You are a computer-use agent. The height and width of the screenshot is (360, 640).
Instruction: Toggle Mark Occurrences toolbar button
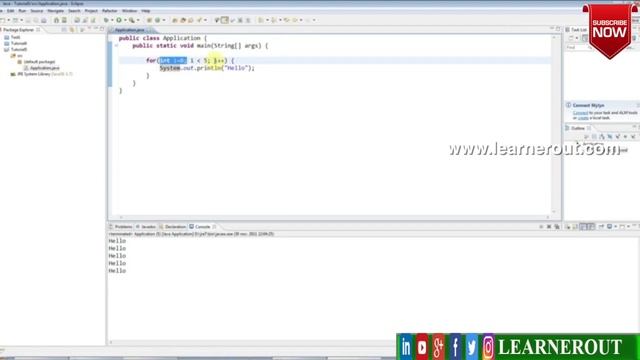point(224,20)
